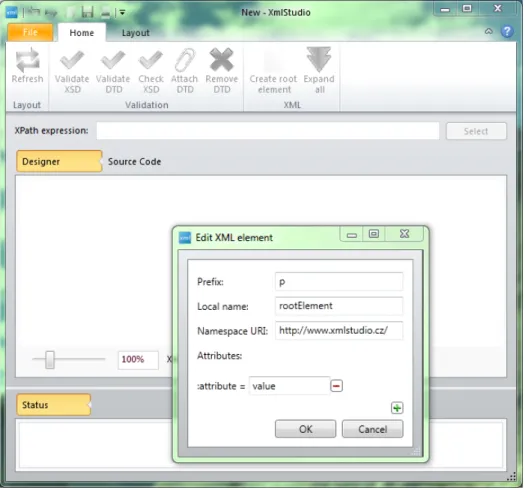Open the quick access toolbar dropdown arrow
The height and width of the screenshot is (490, 525).
[123, 13]
